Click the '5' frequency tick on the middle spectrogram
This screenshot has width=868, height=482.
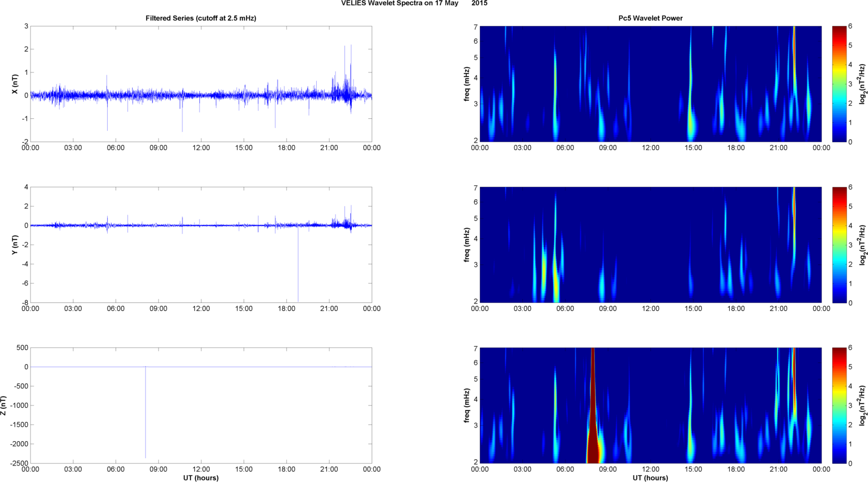pos(476,219)
